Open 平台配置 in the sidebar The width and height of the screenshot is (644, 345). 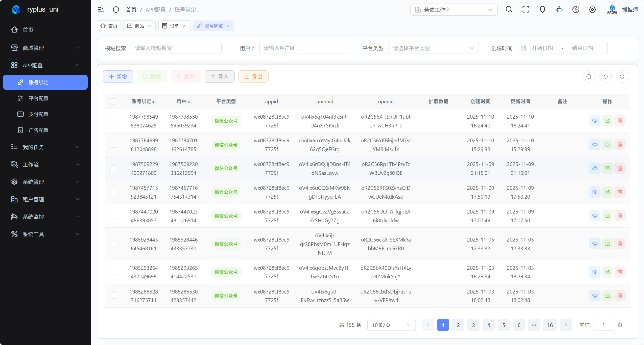tap(38, 98)
